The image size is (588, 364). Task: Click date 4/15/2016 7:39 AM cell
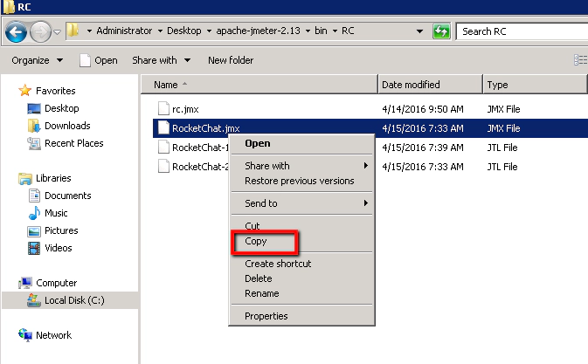click(423, 148)
